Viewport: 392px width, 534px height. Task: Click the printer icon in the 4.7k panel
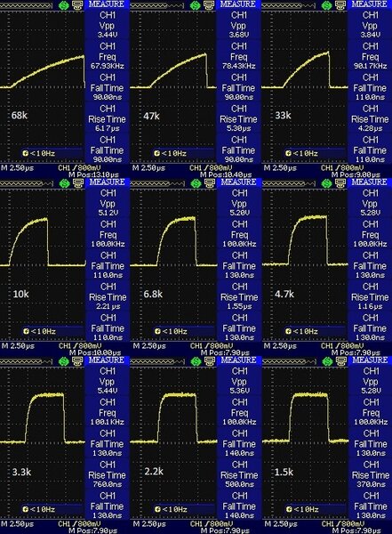coord(341,183)
